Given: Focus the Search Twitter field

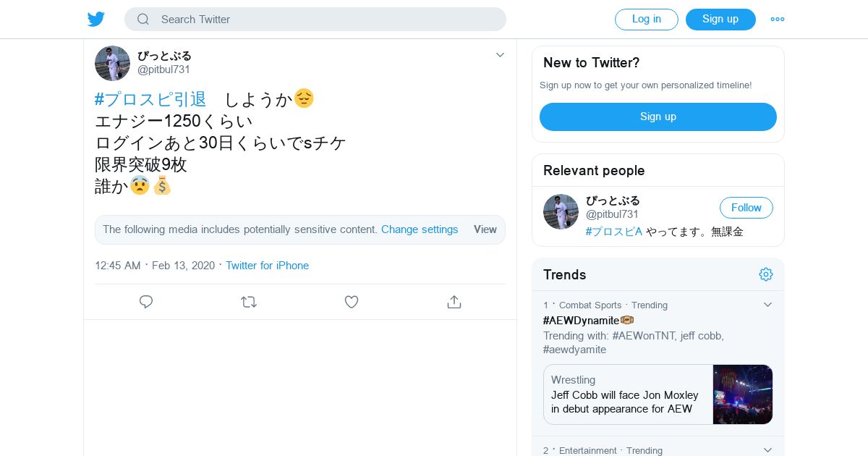Looking at the screenshot, I should coord(325,20).
